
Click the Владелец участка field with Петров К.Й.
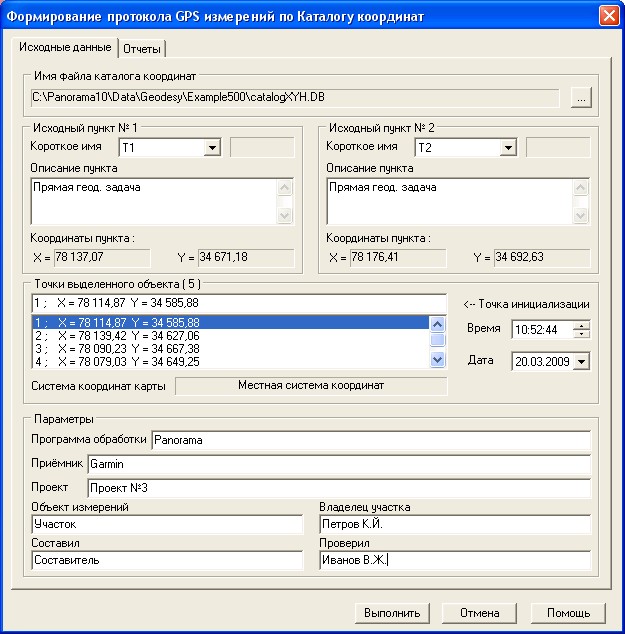(x=454, y=524)
